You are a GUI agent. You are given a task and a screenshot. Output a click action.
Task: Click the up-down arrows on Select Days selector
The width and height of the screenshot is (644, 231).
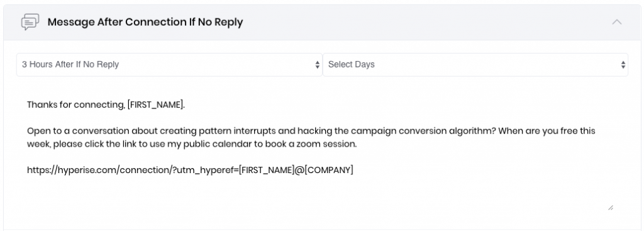(x=623, y=65)
